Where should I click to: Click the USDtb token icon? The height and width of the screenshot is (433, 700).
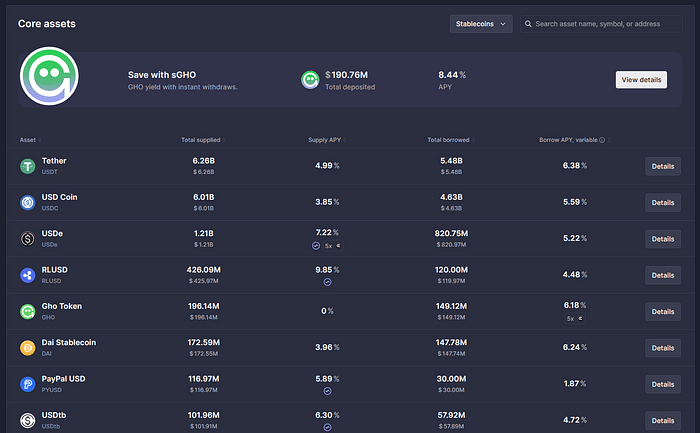click(x=28, y=420)
